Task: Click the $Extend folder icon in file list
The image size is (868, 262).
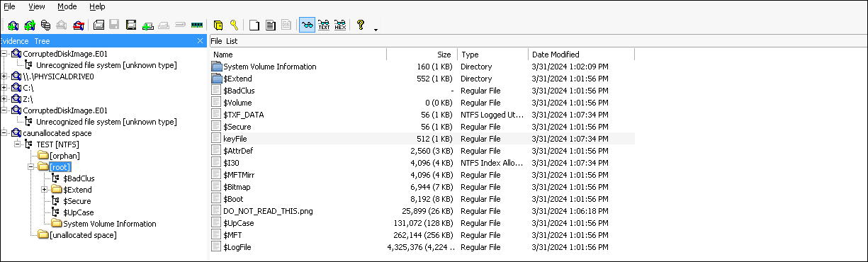Action: point(217,79)
